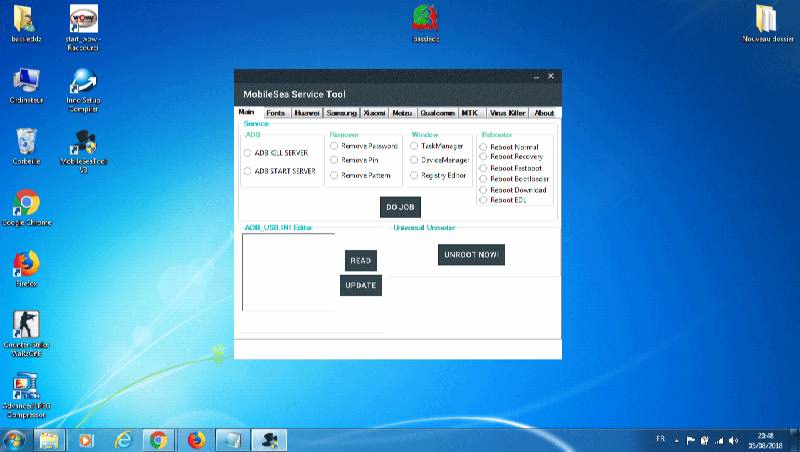
Task: Switch to the Virus Killer tab
Action: [508, 113]
